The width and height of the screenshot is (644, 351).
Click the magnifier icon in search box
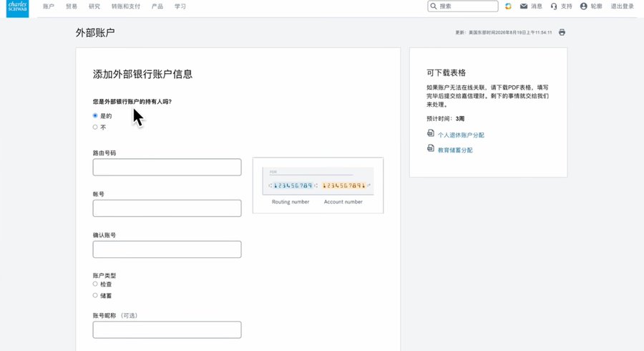tap(434, 6)
